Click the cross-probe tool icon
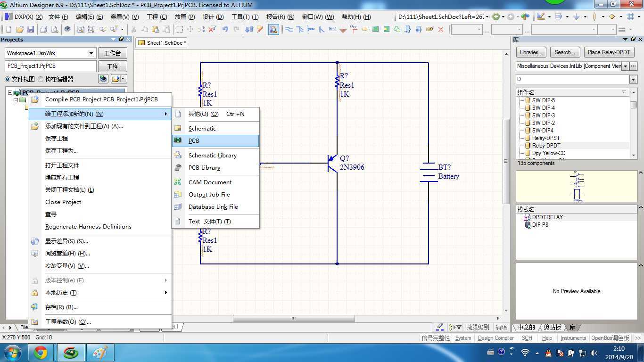This screenshot has height=362, width=644. point(260,29)
